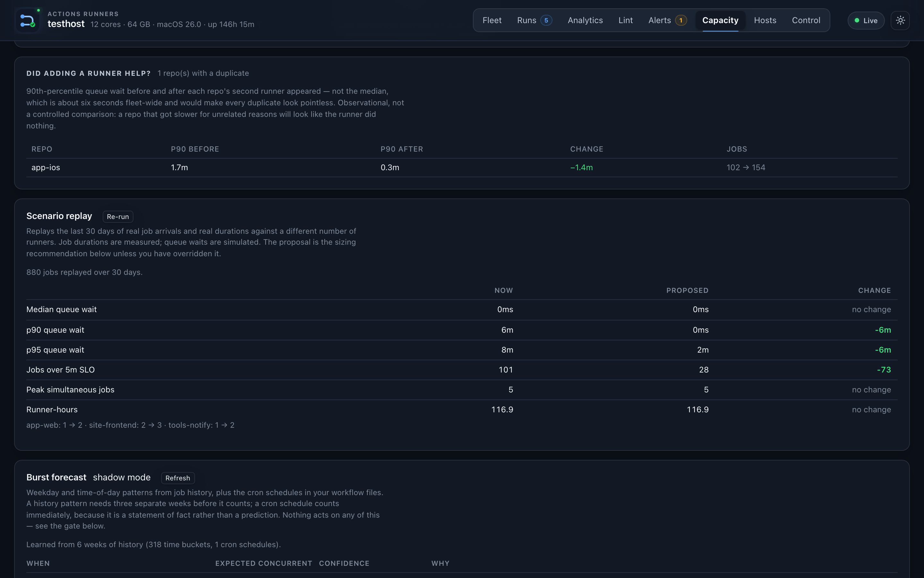Click the Did adding a runner help heading
The width and height of the screenshot is (924, 578).
pos(89,74)
